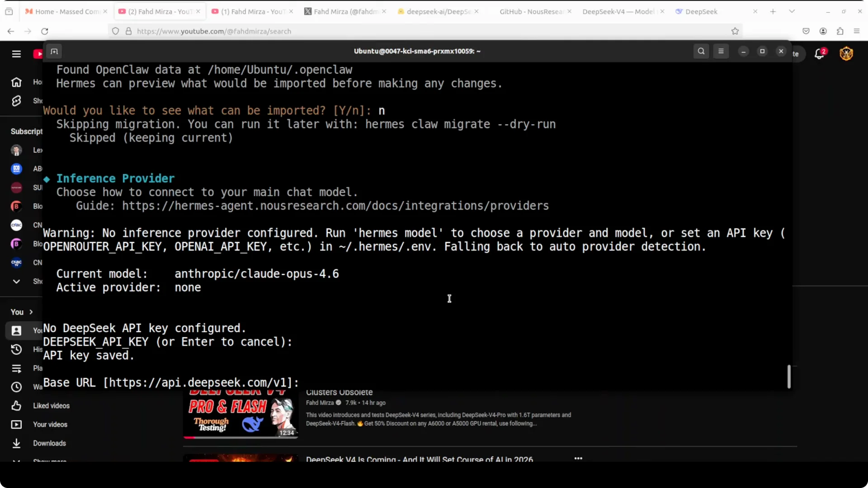Open list all tabs dropdown
The image size is (868, 488).
[792, 11]
